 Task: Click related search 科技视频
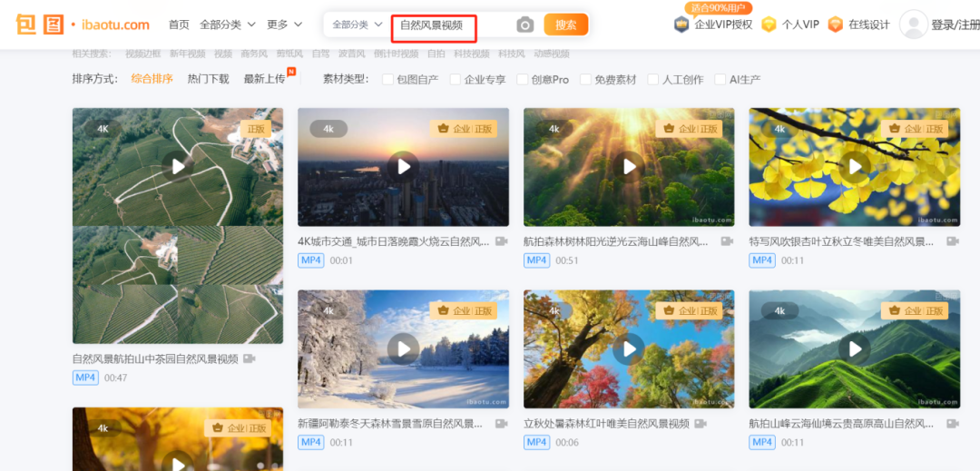tap(472, 54)
